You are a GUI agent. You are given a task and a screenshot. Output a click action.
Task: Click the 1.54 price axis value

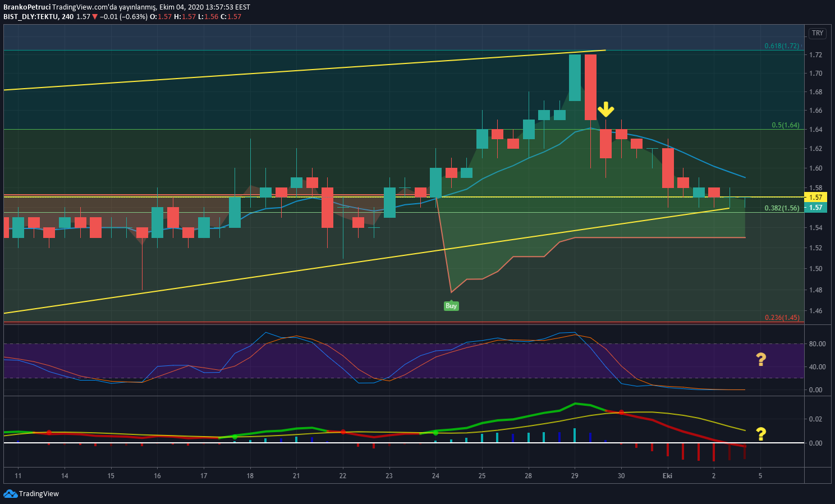tap(816, 228)
